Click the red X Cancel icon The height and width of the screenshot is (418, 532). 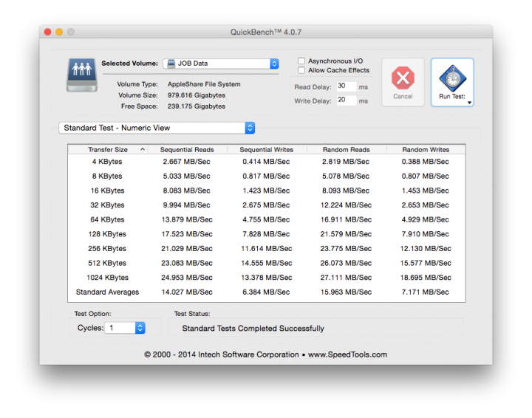click(x=403, y=78)
